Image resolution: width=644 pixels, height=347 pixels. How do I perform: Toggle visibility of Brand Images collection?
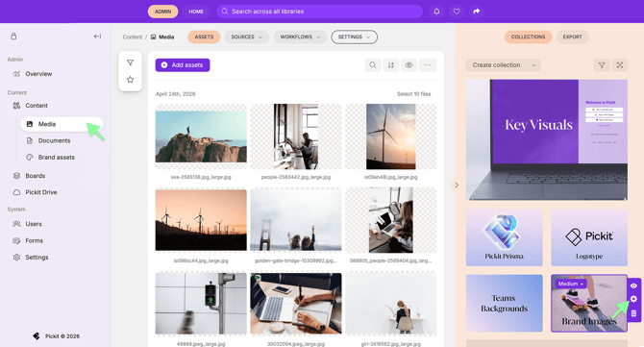[x=633, y=285]
